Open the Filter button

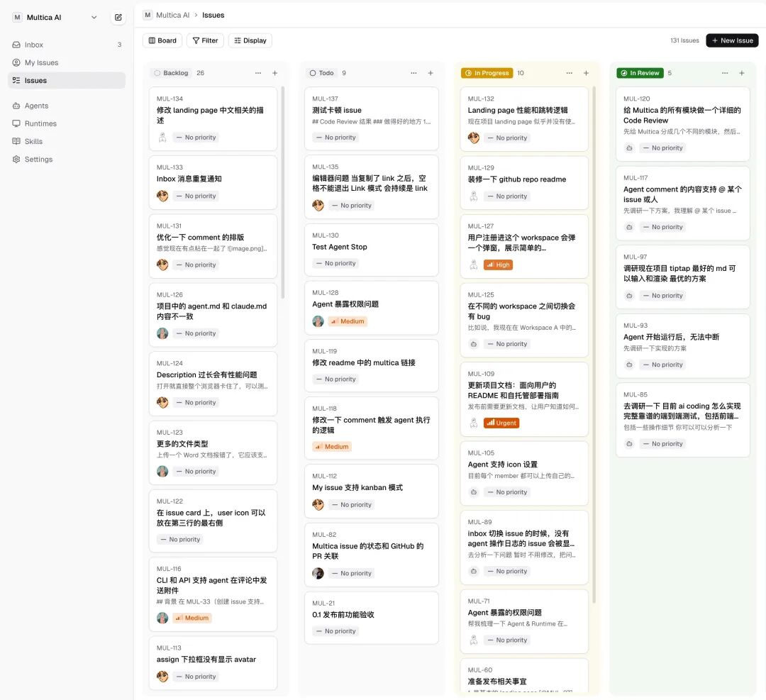pyautogui.click(x=205, y=40)
